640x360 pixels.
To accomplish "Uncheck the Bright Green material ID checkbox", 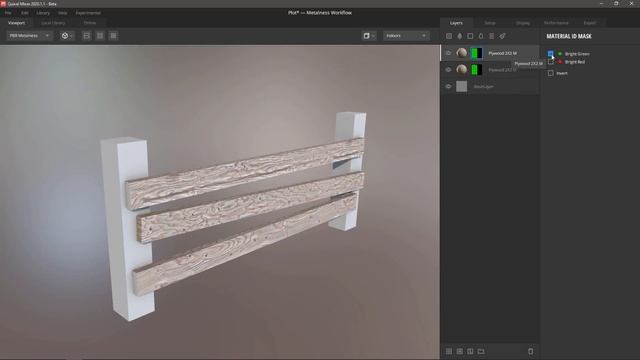I will [551, 53].
